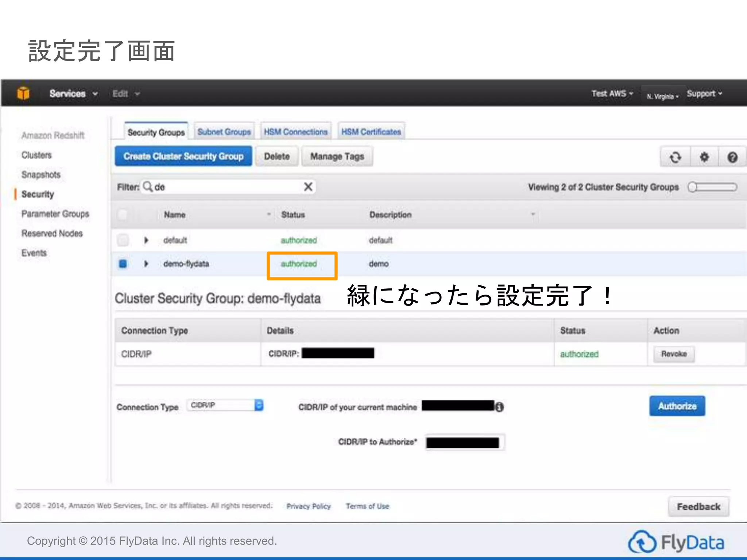Image resolution: width=747 pixels, height=560 pixels.
Task: Clear the filter with the X icon
Action: point(308,187)
